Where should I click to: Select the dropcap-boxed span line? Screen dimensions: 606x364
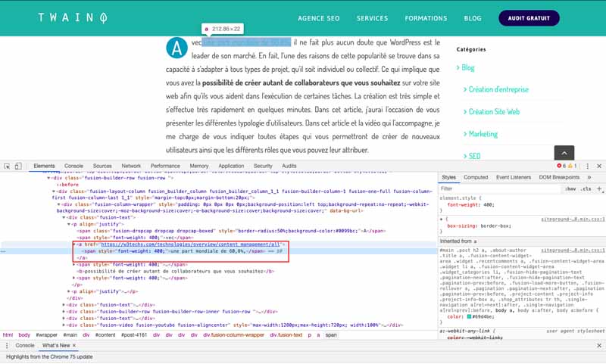click(x=231, y=231)
